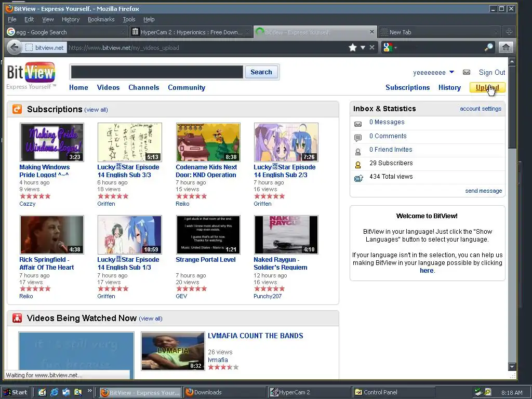Click the Subscribers yellow person icon
The width and height of the screenshot is (532, 399).
pyautogui.click(x=358, y=165)
